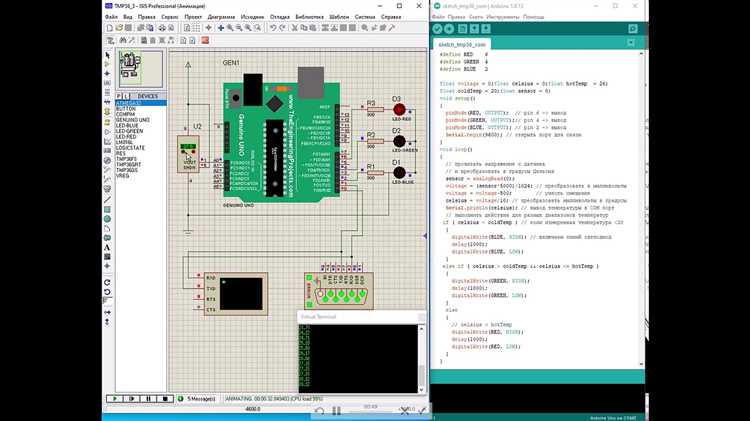Rotate clockwise using left toolbar icon

click(107, 282)
